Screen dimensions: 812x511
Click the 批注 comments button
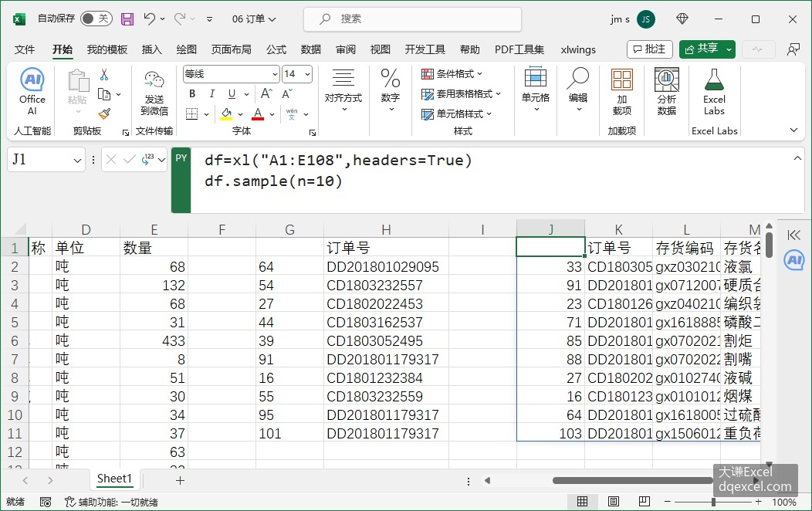(x=649, y=49)
